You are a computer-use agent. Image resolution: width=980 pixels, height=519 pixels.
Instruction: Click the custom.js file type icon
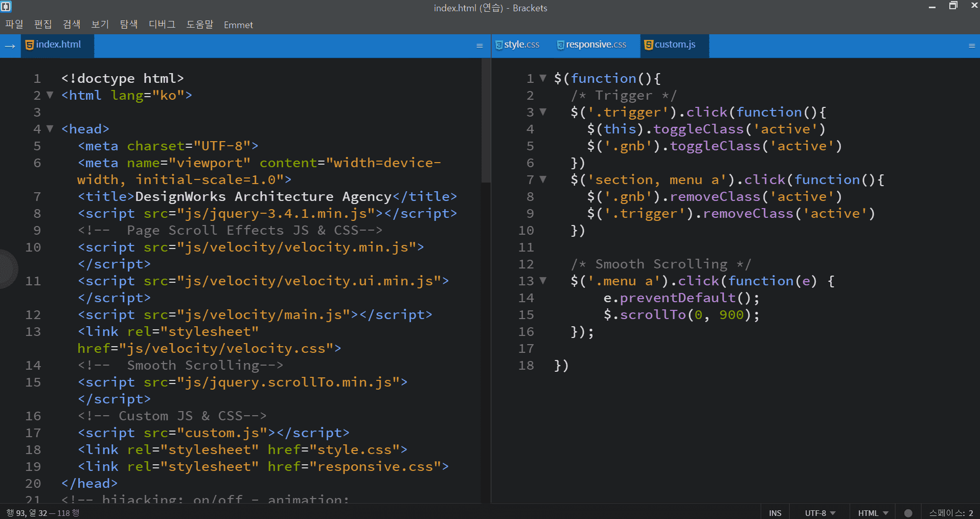point(649,45)
